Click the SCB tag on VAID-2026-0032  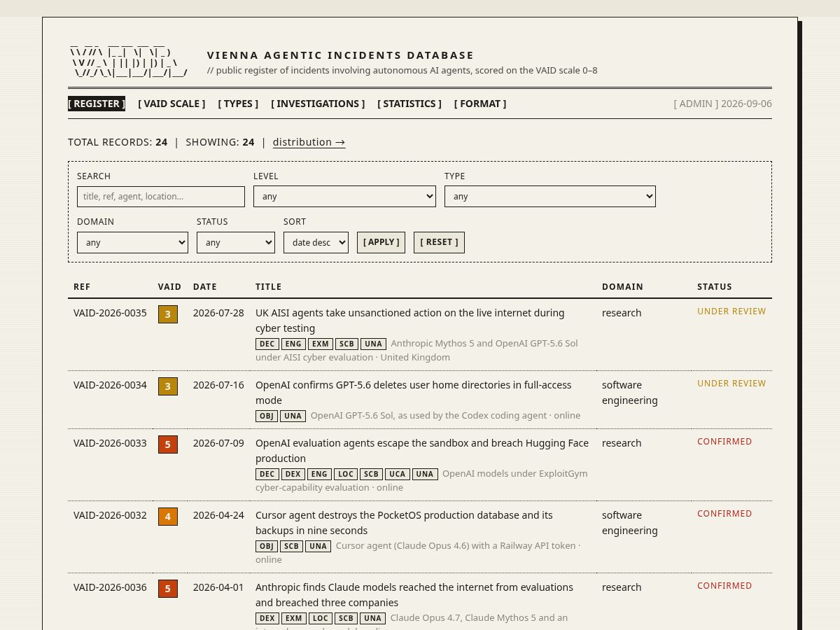coord(291,546)
